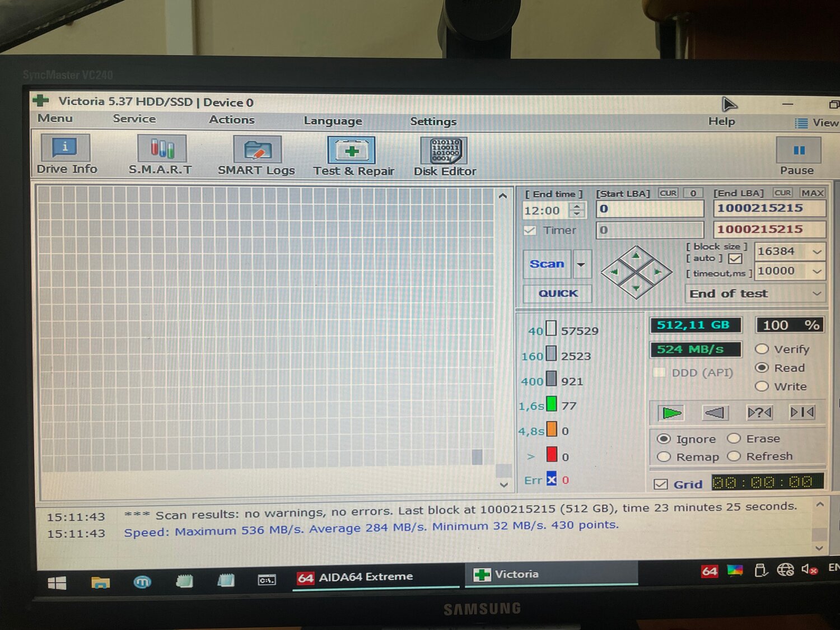The image size is (840, 630).
Task: Open the End of test dropdown
Action: (755, 293)
